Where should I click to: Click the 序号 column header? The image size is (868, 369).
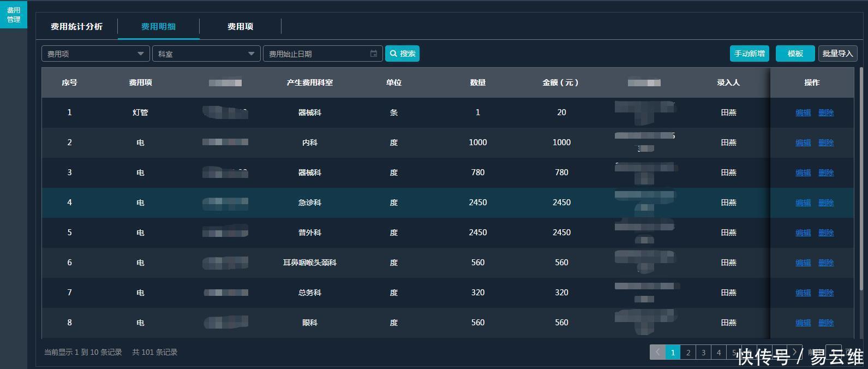[x=69, y=82]
